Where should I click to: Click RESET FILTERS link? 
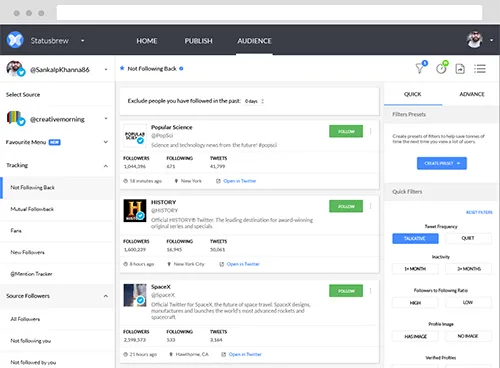pyautogui.click(x=479, y=212)
